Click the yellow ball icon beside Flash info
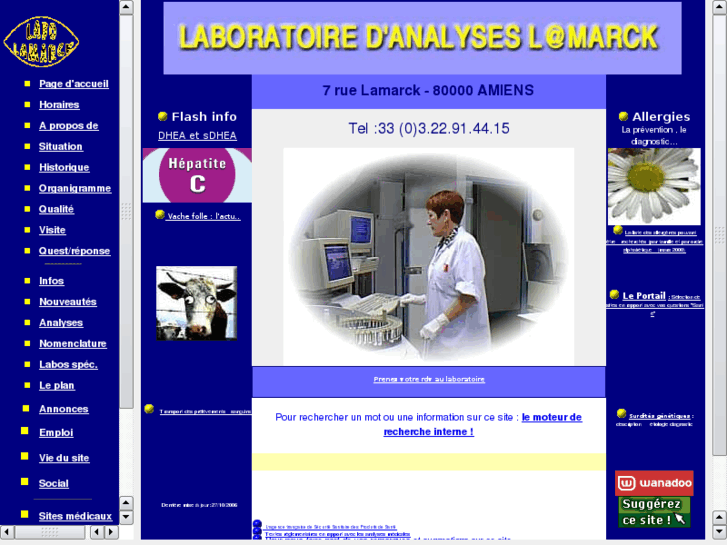 162,116
